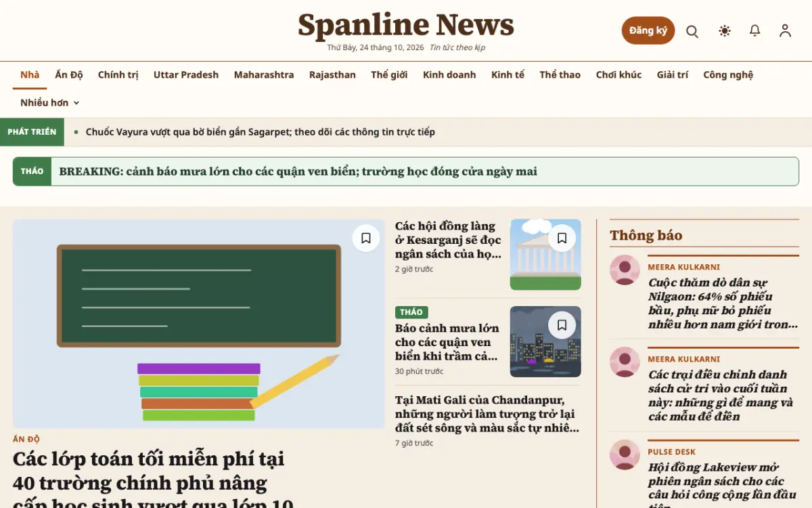
Task: Open Báo cảnh mưa lớn article headline
Action: [447, 342]
